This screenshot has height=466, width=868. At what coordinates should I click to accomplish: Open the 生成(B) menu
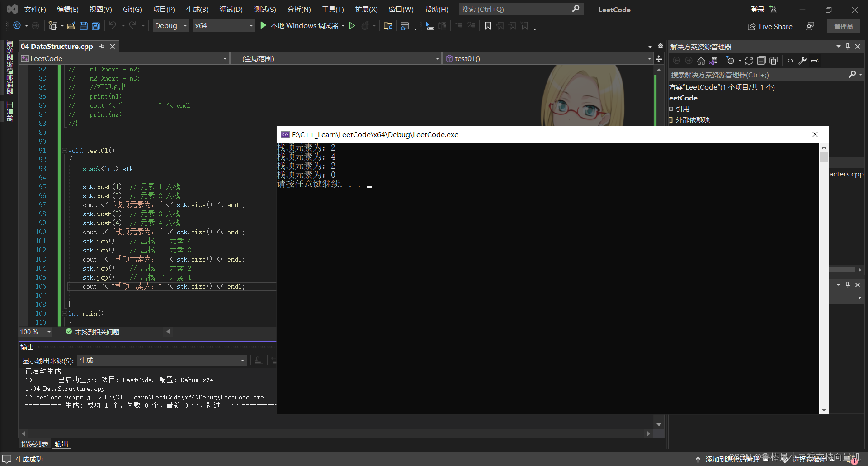[x=197, y=9]
